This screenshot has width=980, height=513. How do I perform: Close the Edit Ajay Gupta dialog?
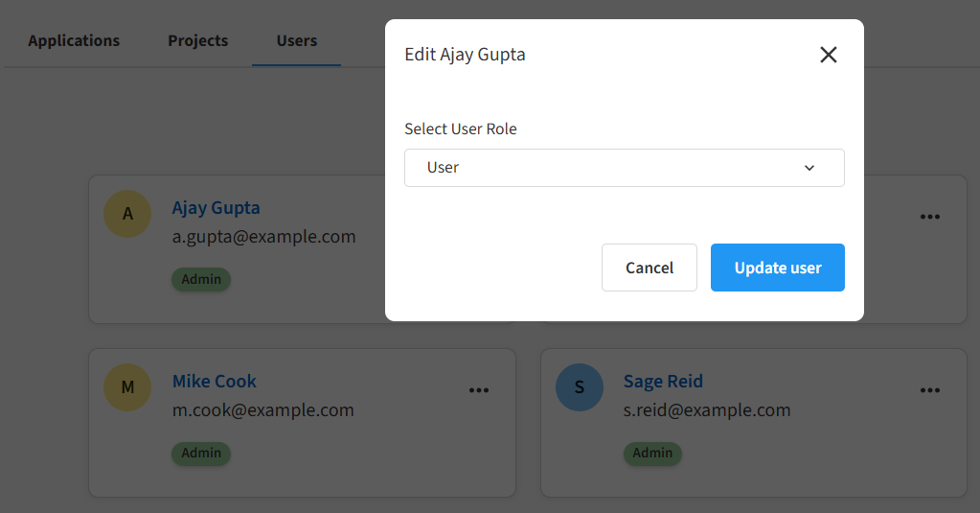coord(829,55)
